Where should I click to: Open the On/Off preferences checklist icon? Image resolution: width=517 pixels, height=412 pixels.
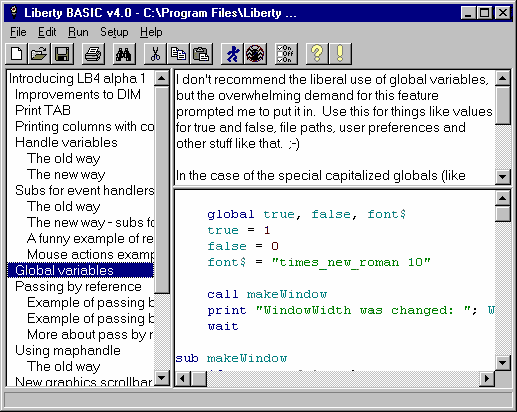(286, 53)
